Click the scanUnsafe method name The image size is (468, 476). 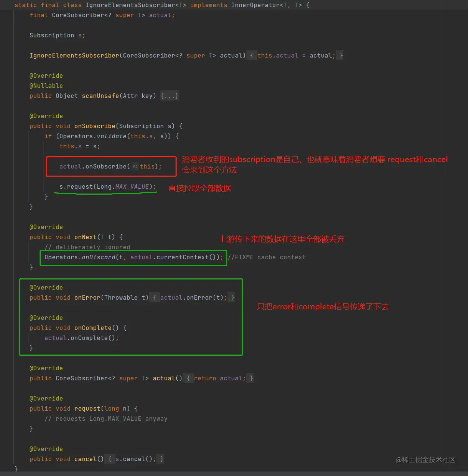tap(100, 96)
